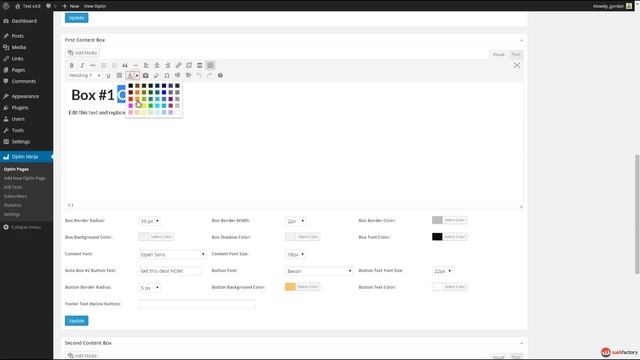Apply blockquote in First Content Box editor
The image size is (640, 360).
[x=125, y=65]
